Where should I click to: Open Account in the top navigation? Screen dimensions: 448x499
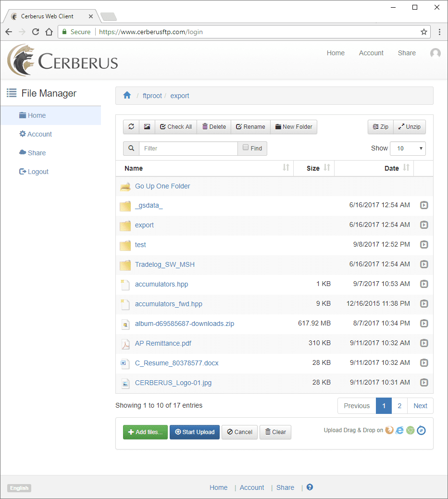[x=371, y=53]
